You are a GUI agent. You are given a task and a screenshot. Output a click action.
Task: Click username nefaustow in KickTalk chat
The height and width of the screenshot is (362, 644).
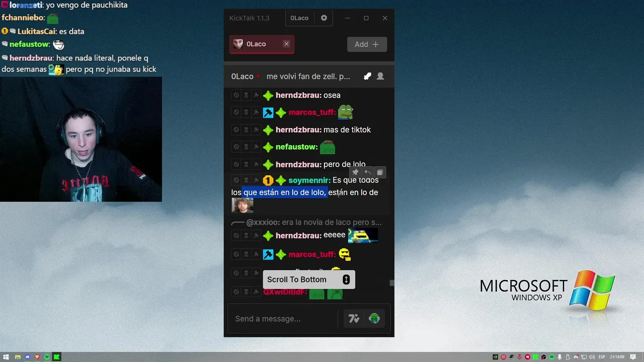tap(297, 147)
